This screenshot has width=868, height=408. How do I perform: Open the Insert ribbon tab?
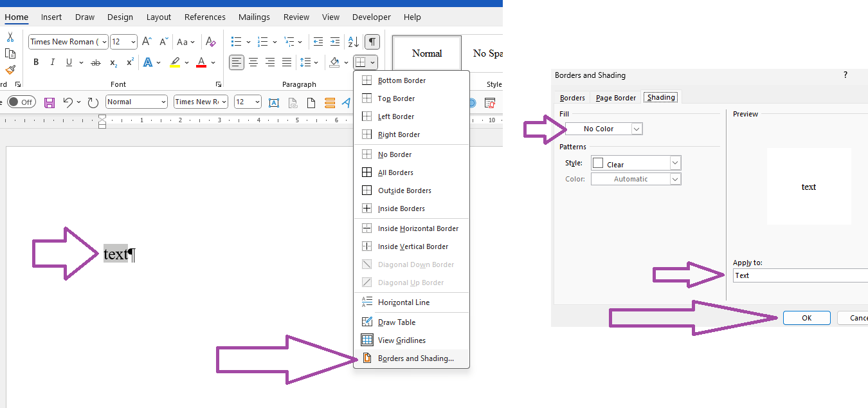[x=51, y=17]
